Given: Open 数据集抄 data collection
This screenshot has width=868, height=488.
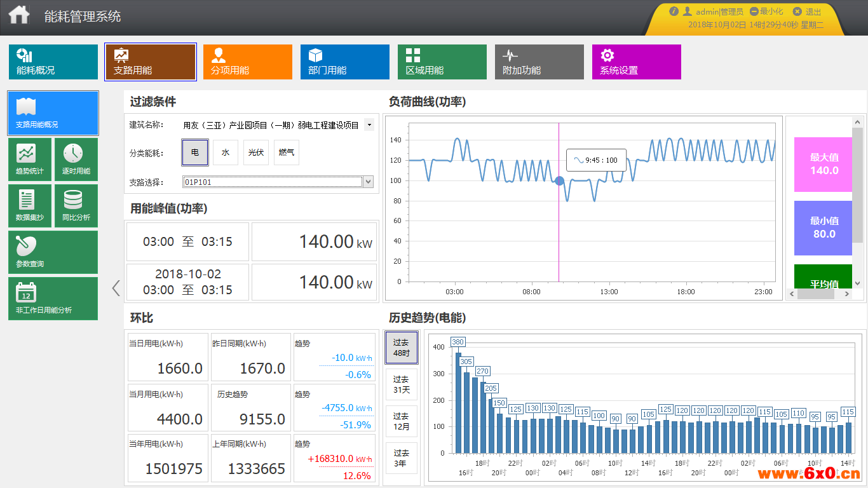Looking at the screenshot, I should point(30,206).
